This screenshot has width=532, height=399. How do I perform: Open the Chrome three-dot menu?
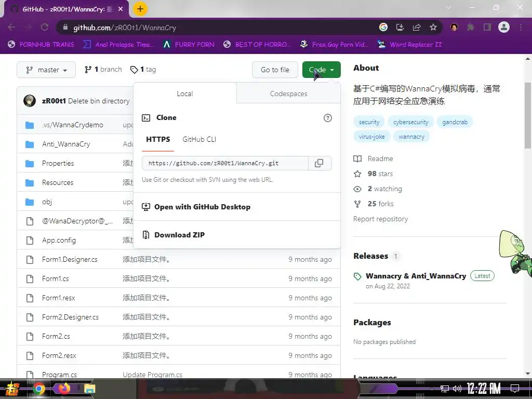pos(521,28)
